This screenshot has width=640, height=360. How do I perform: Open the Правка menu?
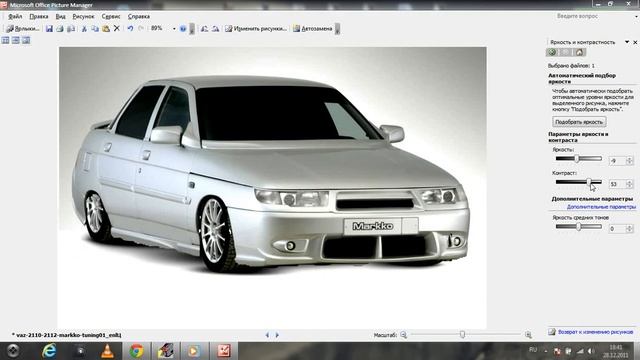(39, 16)
